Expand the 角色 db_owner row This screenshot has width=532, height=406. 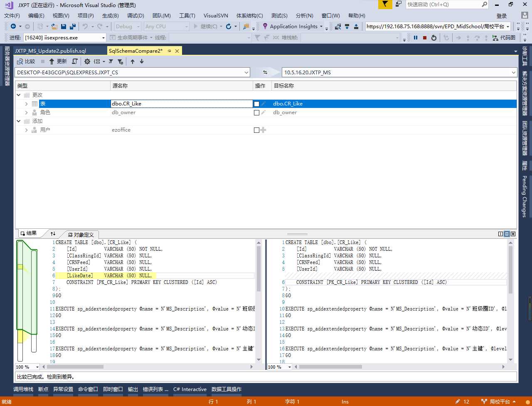pyautogui.click(x=27, y=113)
